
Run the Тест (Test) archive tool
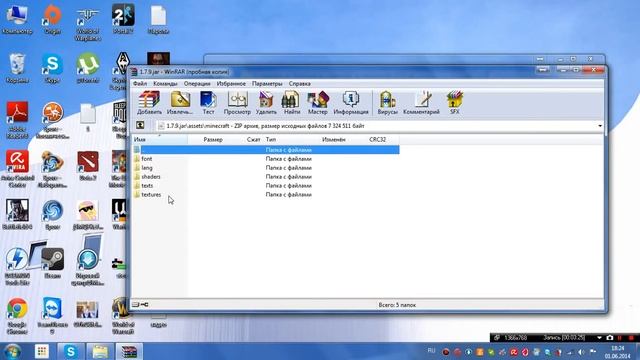[x=208, y=102]
